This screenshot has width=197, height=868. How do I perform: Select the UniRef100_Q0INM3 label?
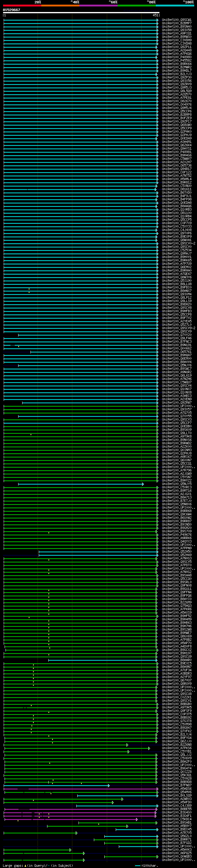tap(176, 450)
